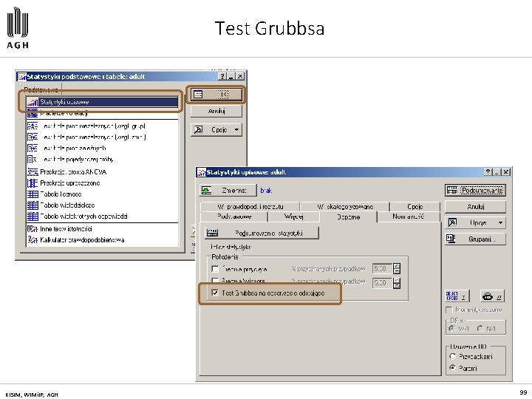This screenshot has height=399, width=532.
Task: Click Podsumowanie: statystyki button
Action: pos(262,233)
